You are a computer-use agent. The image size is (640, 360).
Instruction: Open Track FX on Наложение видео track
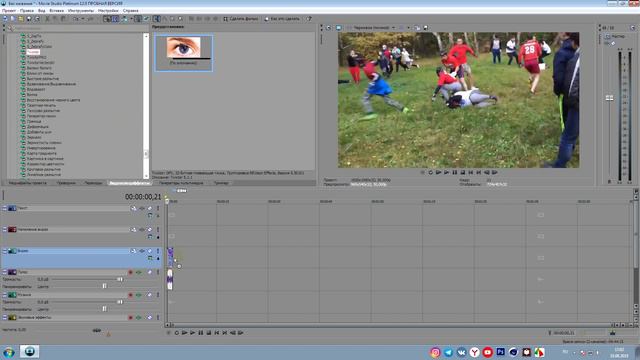click(x=142, y=230)
